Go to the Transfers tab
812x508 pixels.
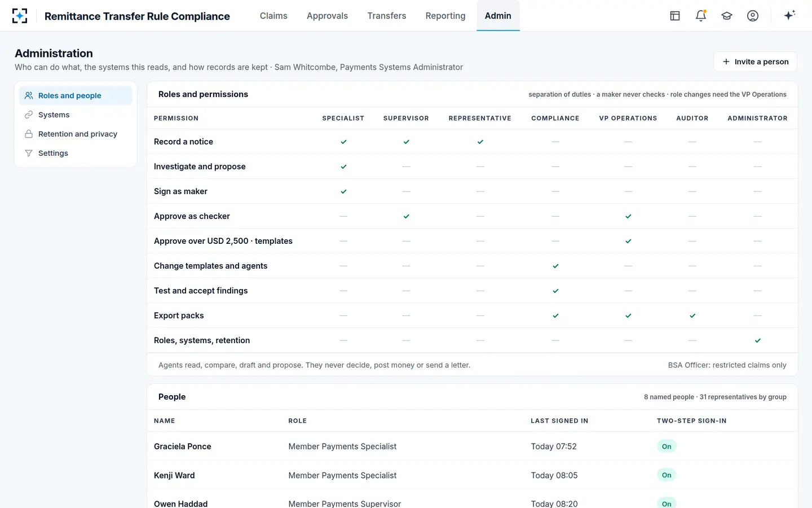pos(387,16)
